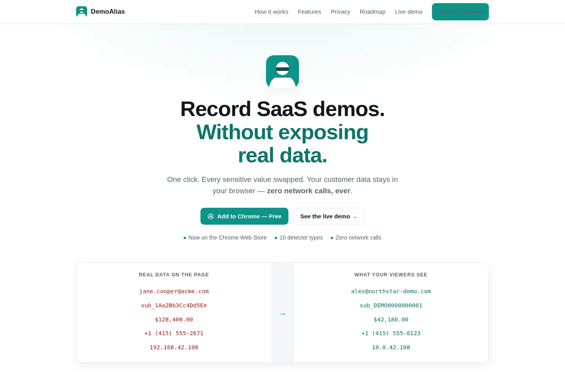Click the email jane.cooper@acme.com
The width and height of the screenshot is (565, 392).
174,291
